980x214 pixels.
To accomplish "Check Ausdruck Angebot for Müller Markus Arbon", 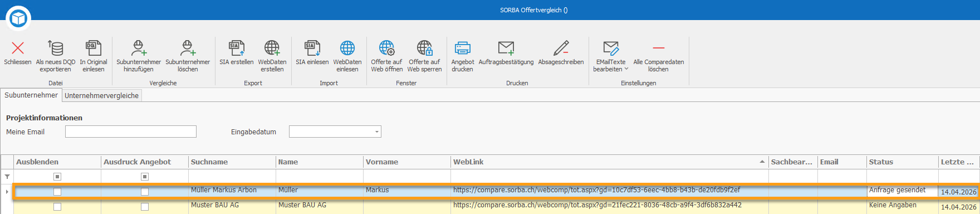I will coord(145,191).
